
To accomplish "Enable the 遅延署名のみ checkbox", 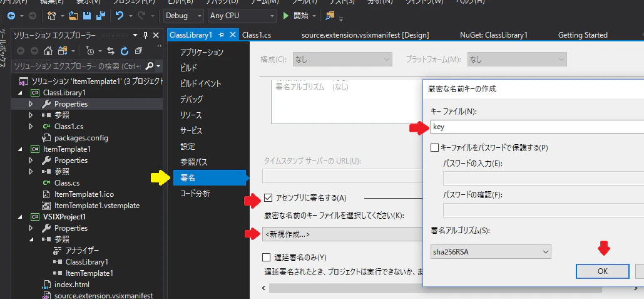I will click(266, 258).
